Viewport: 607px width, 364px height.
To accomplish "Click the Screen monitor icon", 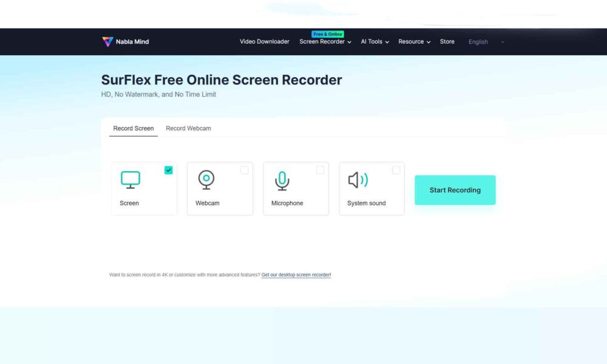I will pos(131,180).
